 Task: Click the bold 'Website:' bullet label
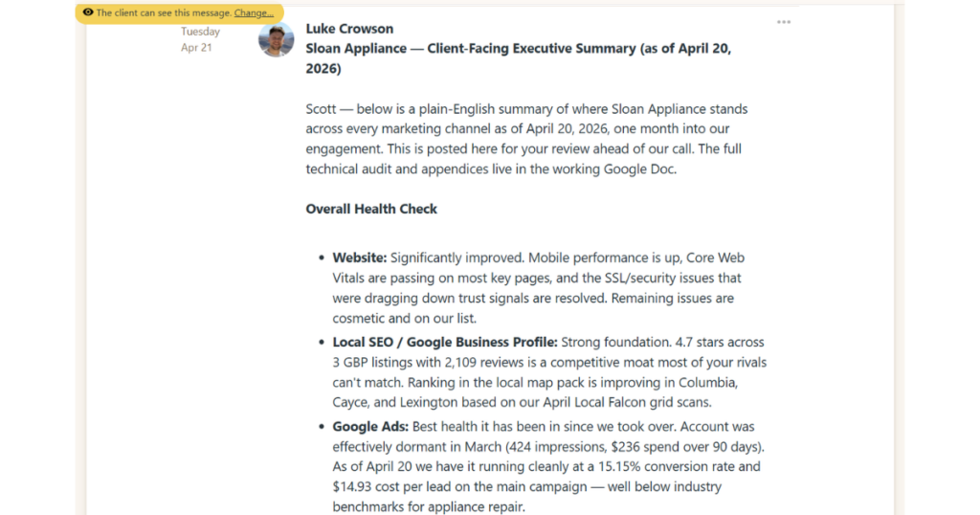click(359, 257)
